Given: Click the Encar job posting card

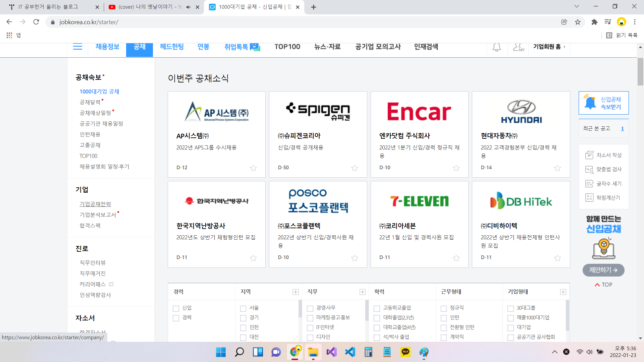Looking at the screenshot, I should [419, 134].
